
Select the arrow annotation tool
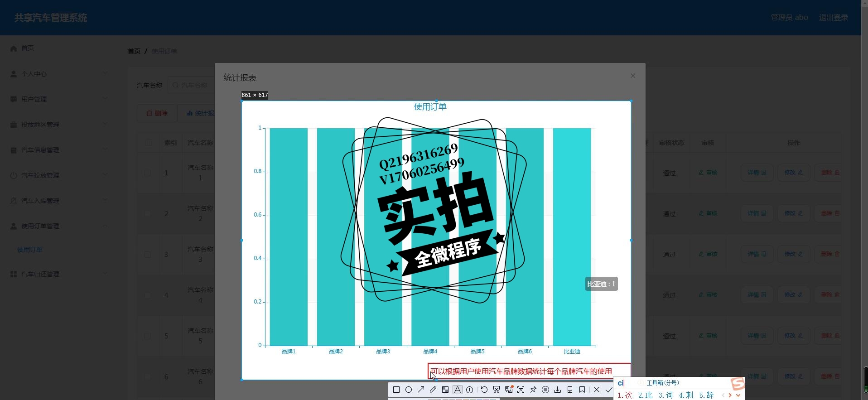coord(421,390)
